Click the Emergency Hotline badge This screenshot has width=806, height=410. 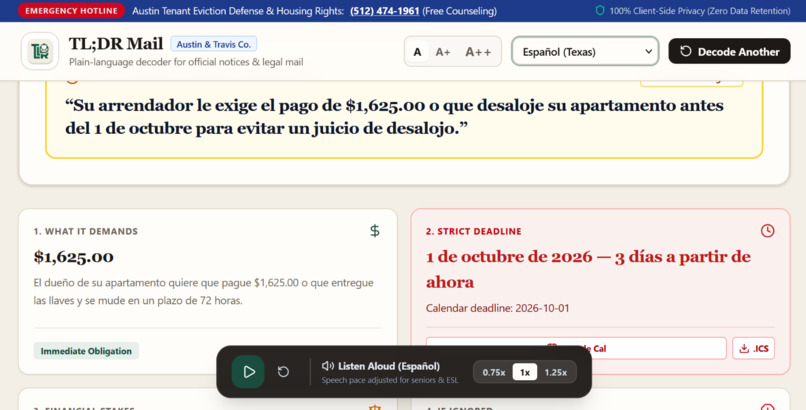click(x=71, y=11)
